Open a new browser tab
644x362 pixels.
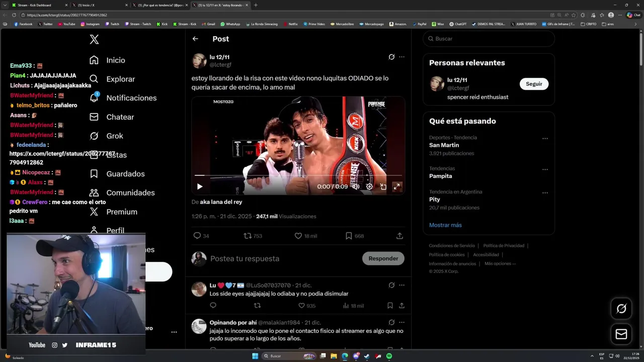tap(256, 5)
